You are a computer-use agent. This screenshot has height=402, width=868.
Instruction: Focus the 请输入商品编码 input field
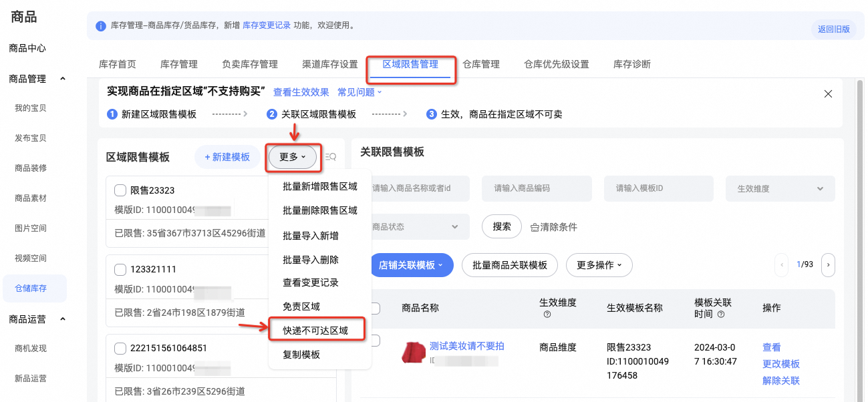[x=537, y=189]
